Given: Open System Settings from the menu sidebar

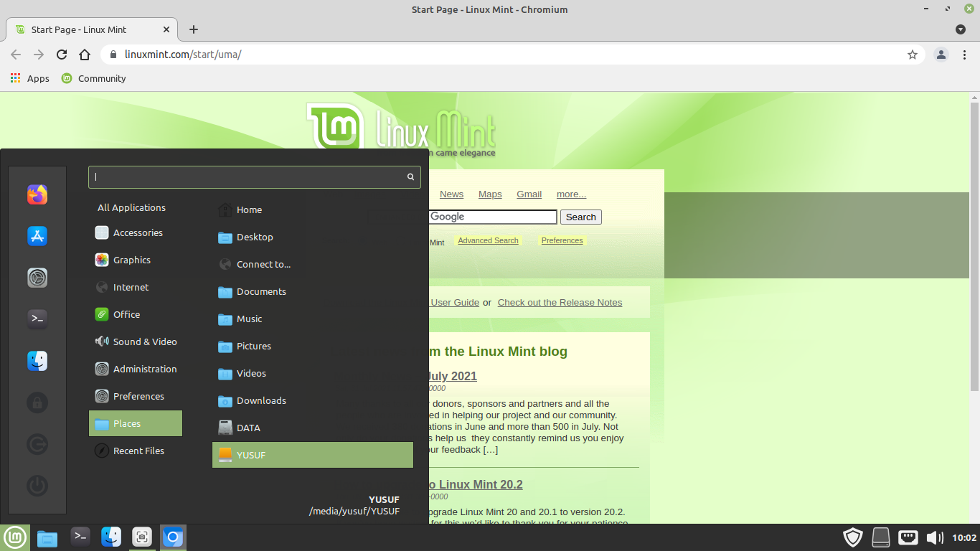Looking at the screenshot, I should (37, 278).
